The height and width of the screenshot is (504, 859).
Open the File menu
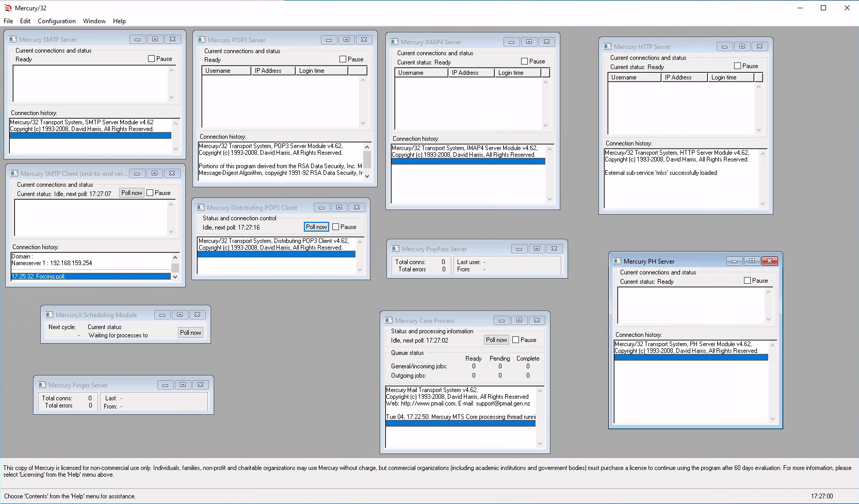pyautogui.click(x=8, y=21)
